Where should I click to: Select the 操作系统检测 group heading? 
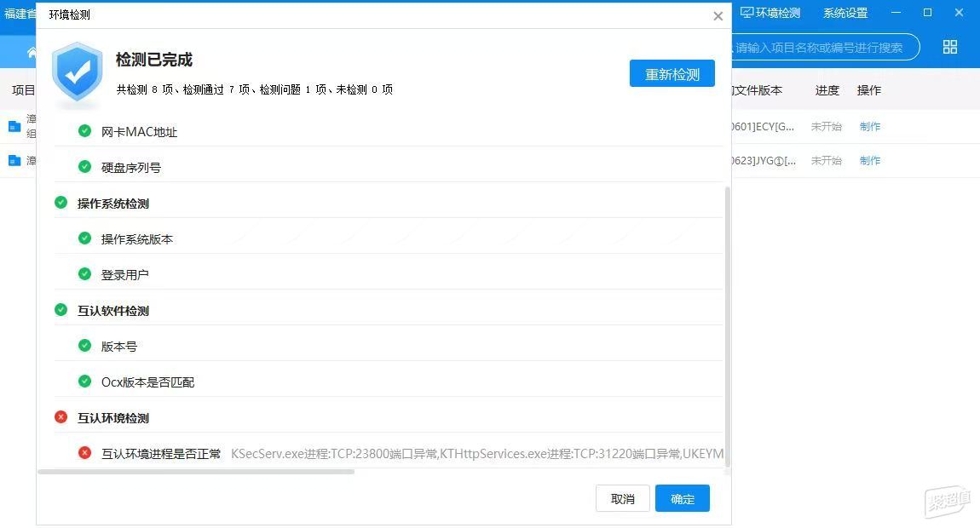(113, 204)
